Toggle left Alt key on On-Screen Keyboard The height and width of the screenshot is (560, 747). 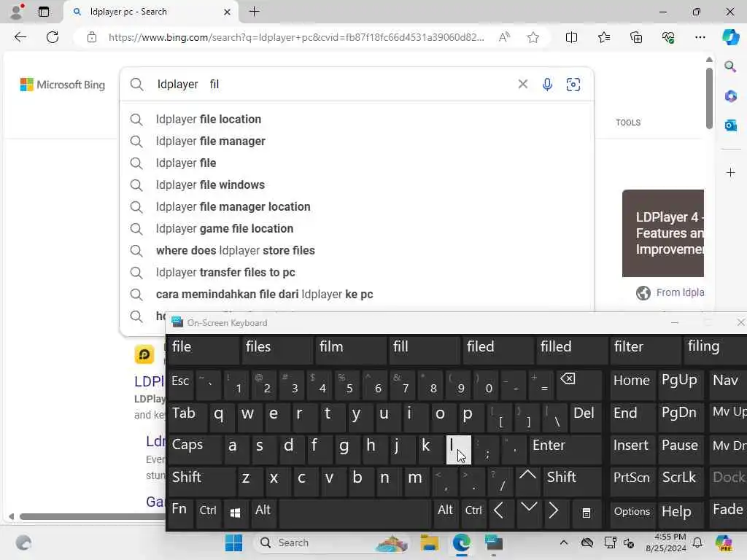click(x=263, y=513)
